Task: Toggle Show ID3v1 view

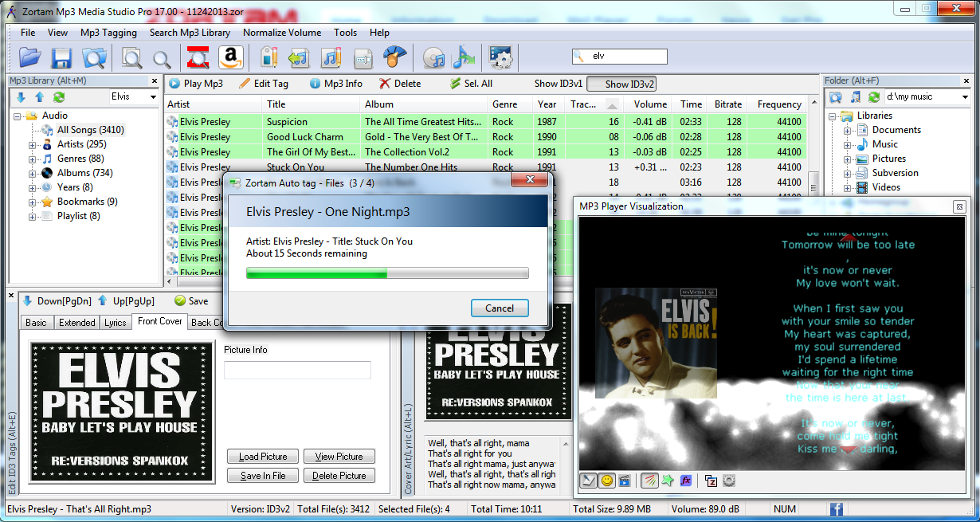Action: coord(559,84)
